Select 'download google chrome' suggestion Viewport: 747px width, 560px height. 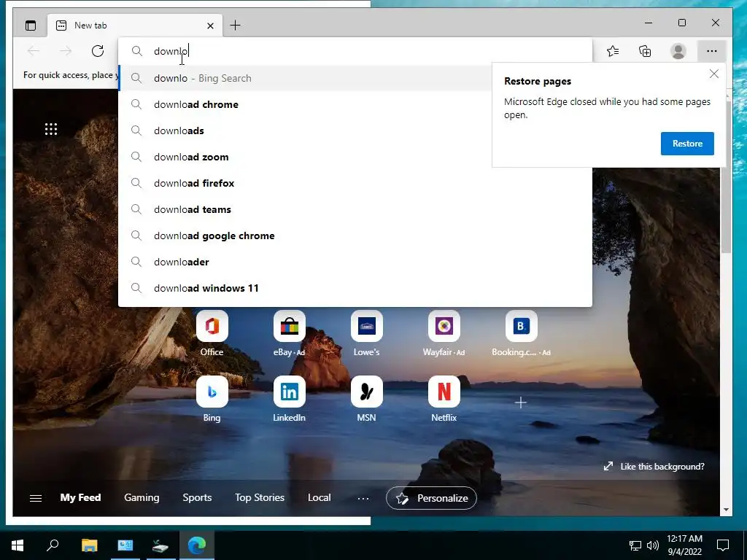355,236
